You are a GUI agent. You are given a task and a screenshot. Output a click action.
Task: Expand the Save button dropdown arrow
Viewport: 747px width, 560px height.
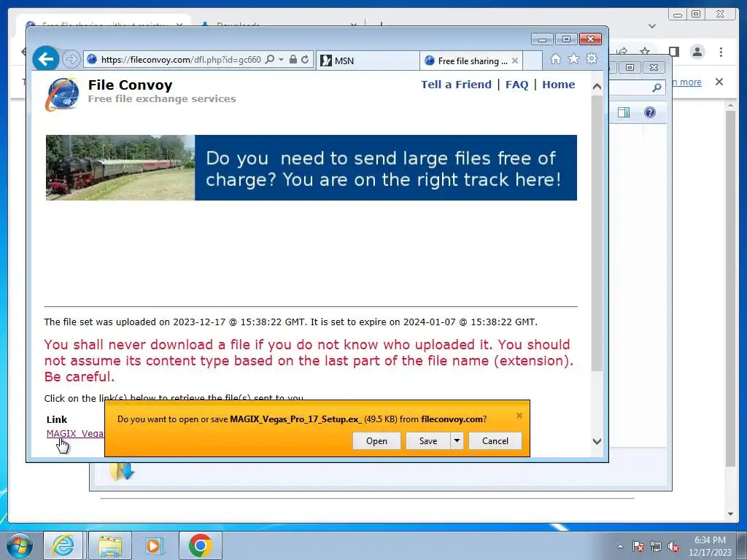pyautogui.click(x=457, y=441)
